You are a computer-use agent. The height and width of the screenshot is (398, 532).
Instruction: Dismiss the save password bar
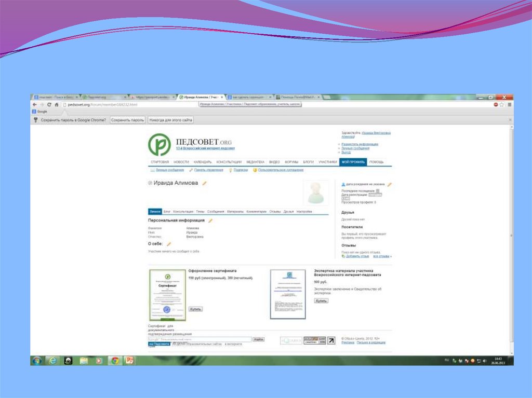coord(510,120)
